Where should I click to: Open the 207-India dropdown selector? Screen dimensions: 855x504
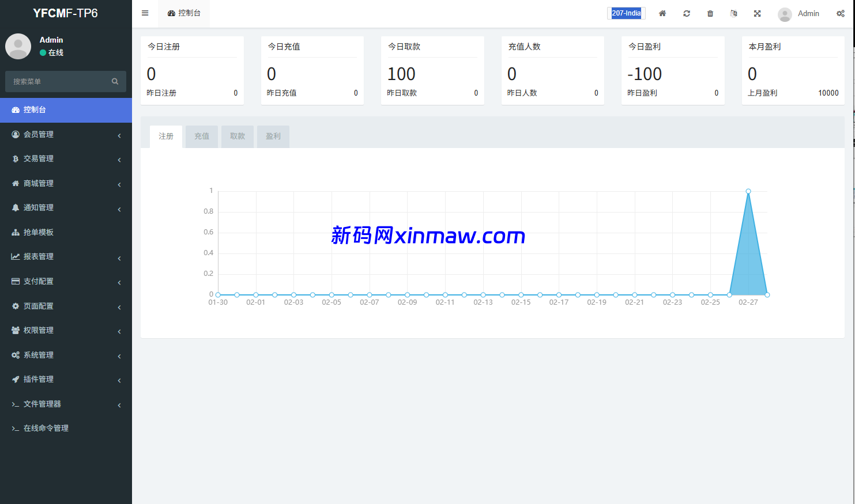[x=626, y=13]
